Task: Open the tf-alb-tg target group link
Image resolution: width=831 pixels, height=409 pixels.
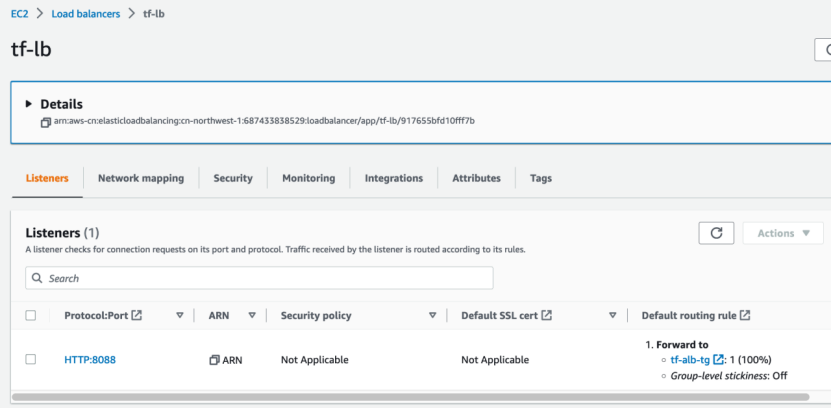Action: click(x=690, y=360)
